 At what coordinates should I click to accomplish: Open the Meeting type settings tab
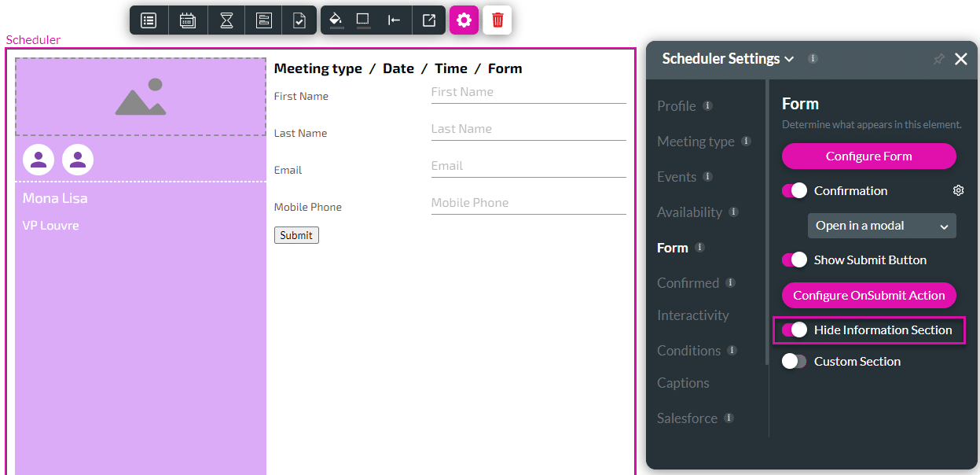696,142
